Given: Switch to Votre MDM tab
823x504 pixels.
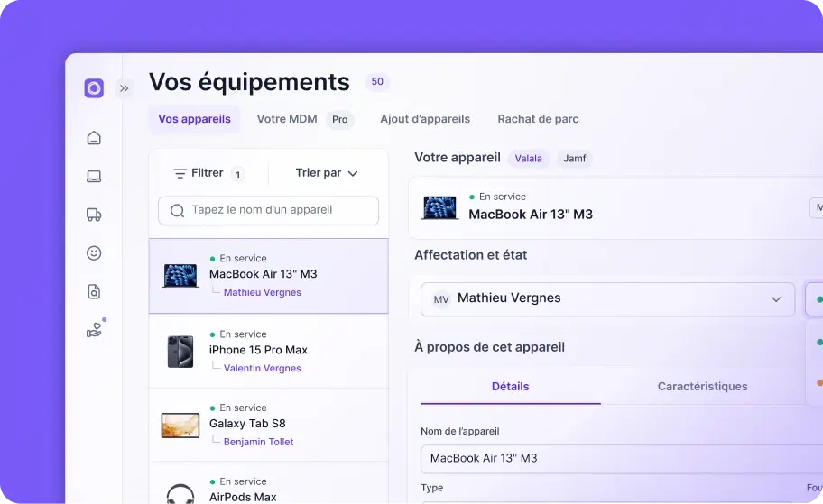Looking at the screenshot, I should click(x=287, y=119).
